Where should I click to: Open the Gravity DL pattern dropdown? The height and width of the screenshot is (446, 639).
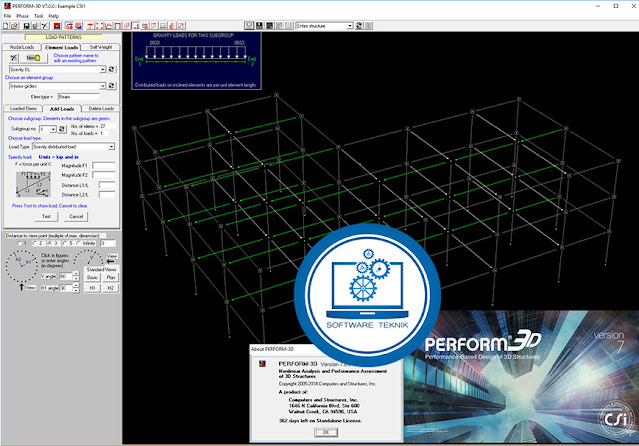103,70
